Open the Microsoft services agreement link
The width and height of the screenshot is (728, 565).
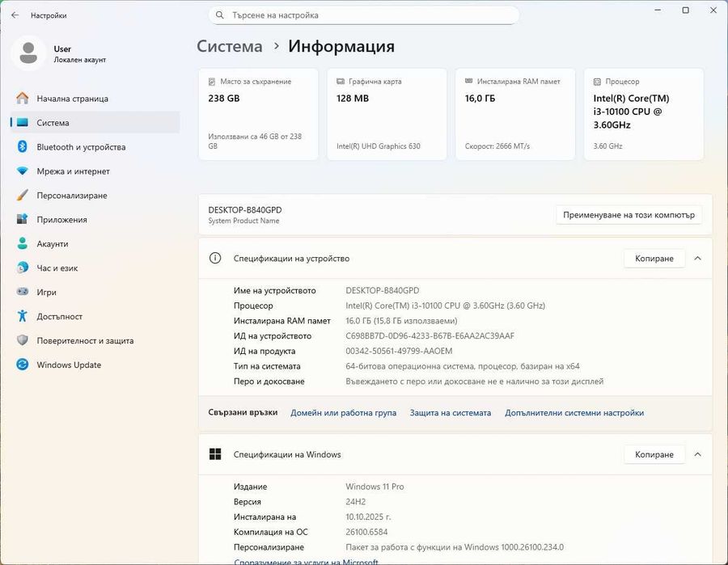click(x=306, y=561)
